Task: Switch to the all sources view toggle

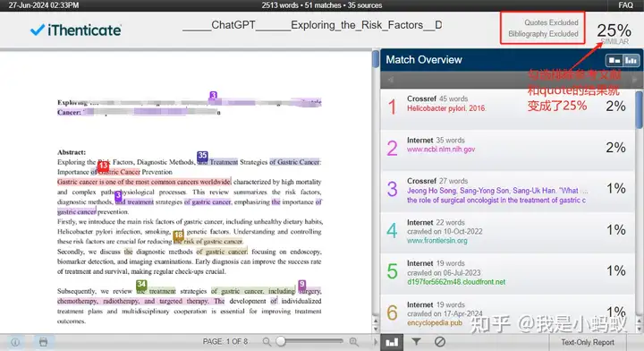Action: (x=631, y=60)
